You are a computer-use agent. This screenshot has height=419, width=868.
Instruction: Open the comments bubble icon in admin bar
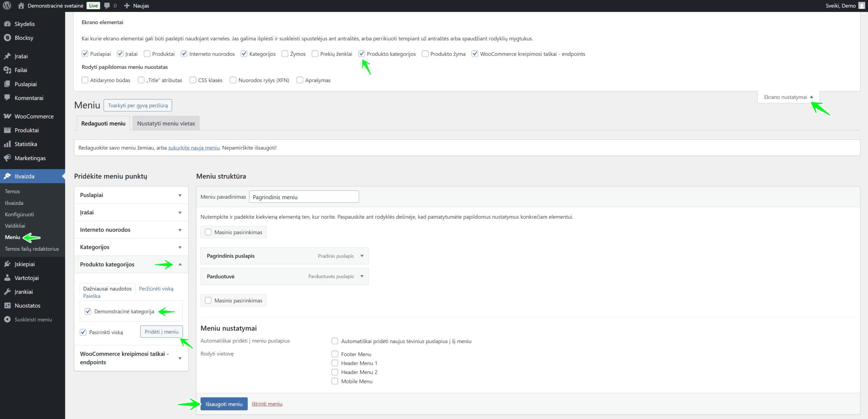pos(107,5)
